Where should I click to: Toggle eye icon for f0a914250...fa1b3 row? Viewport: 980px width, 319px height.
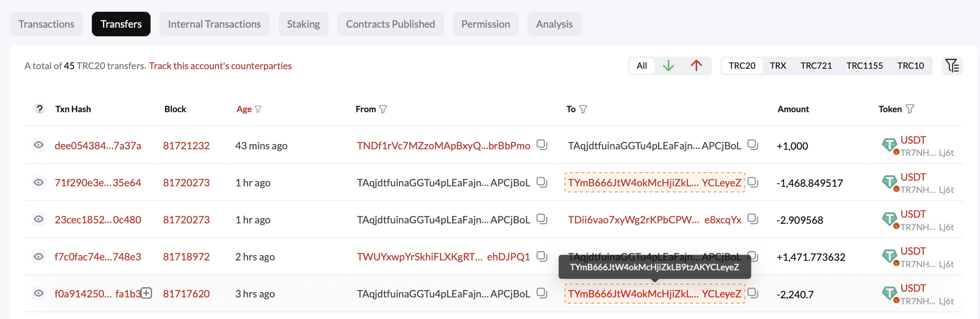coord(39,293)
